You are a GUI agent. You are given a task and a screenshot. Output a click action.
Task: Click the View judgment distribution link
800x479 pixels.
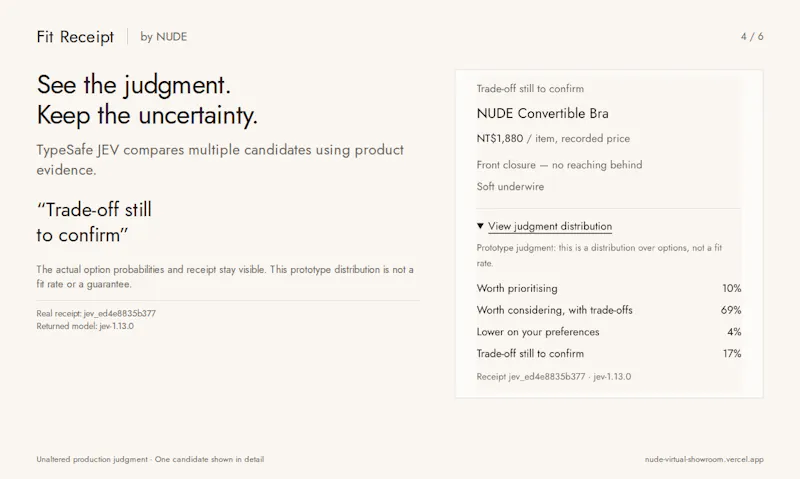pyautogui.click(x=549, y=226)
